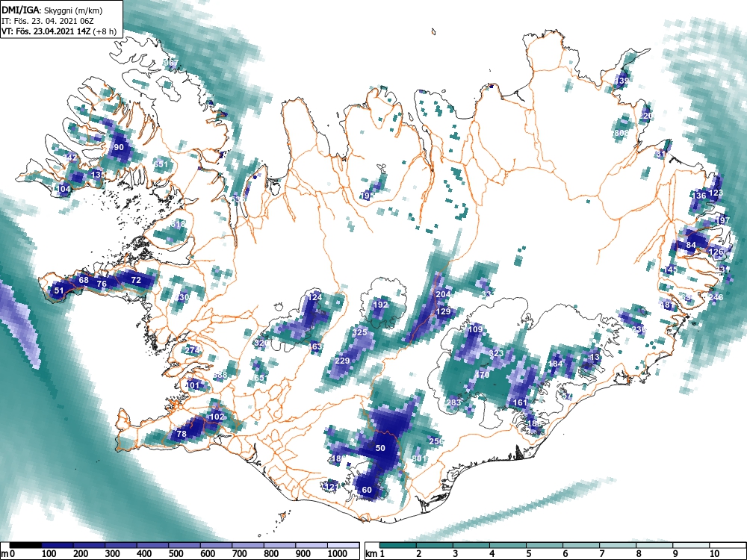Click the 'DMI/IGA: Skyggni (m/km)' title text
The height and width of the screenshot is (560, 747).
[52, 10]
